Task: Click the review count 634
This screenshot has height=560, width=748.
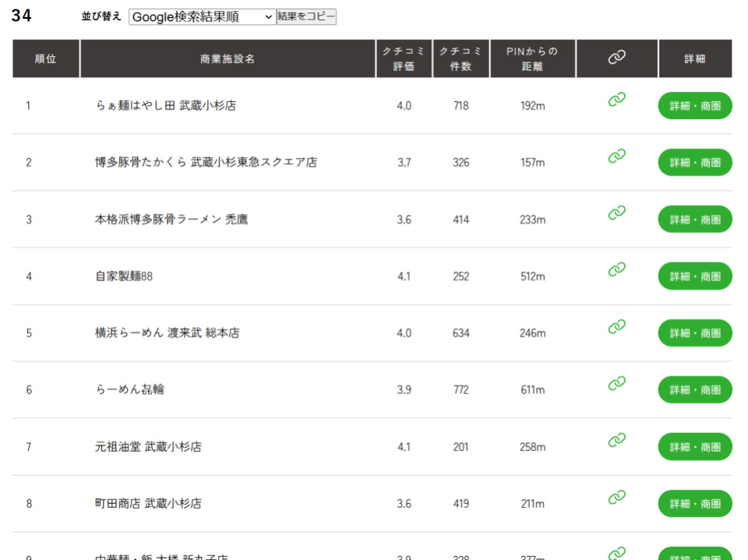Action: (x=460, y=333)
